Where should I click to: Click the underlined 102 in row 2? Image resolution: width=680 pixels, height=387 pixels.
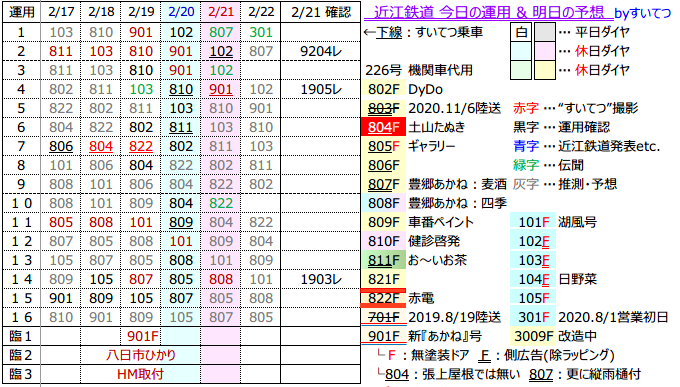(x=221, y=51)
